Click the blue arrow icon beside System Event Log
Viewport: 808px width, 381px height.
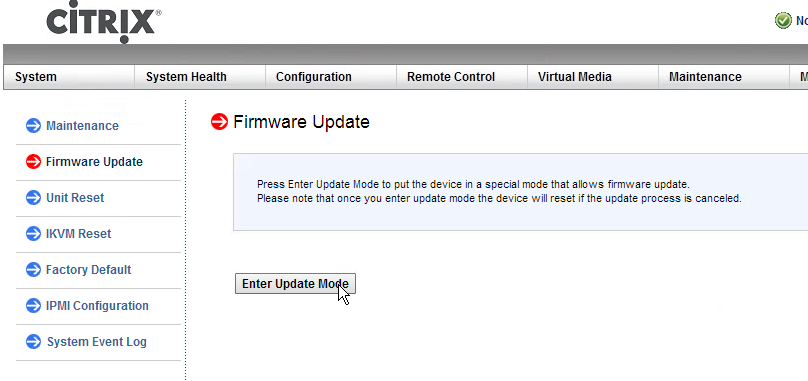pos(33,342)
